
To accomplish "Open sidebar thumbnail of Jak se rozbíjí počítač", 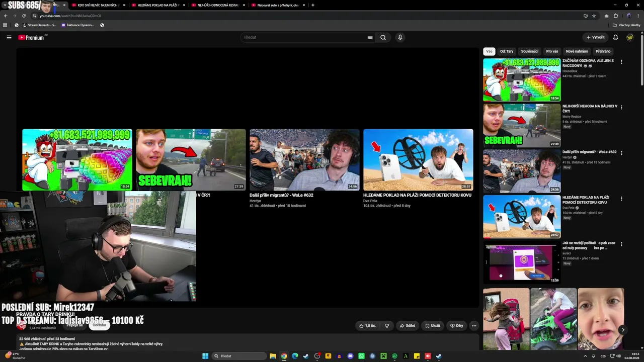I will click(x=522, y=262).
